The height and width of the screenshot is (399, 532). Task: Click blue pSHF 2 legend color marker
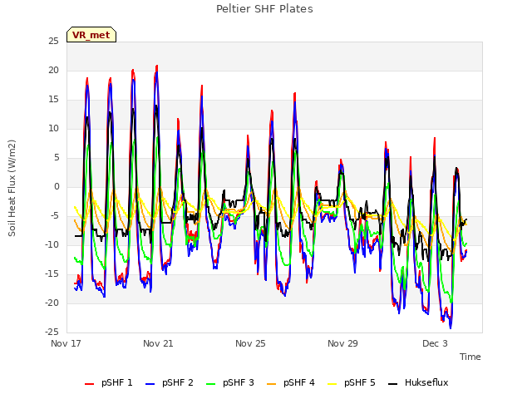click(150, 384)
